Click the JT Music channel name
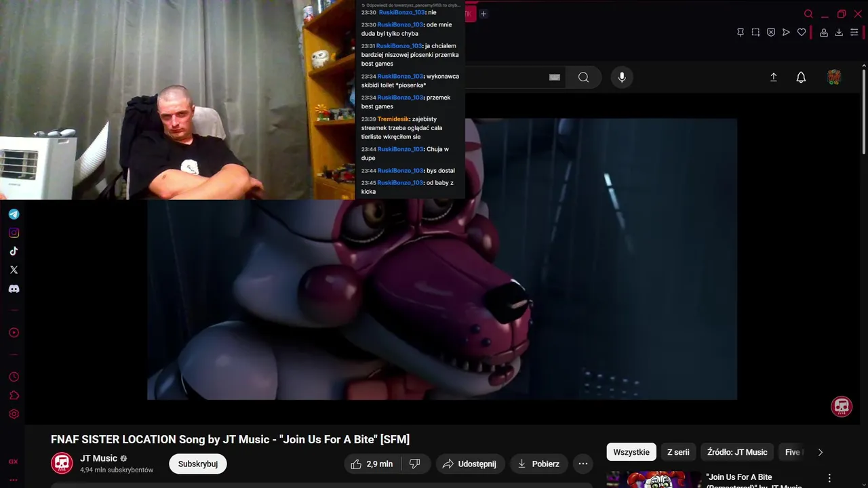Screen dimensions: 868x488 click(x=99, y=458)
